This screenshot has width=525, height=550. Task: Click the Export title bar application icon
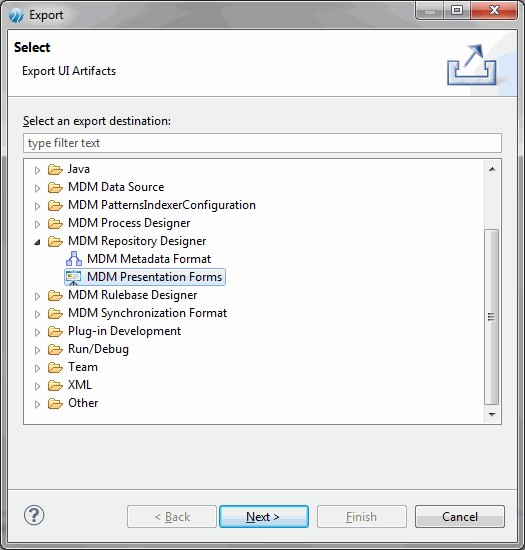coord(16,15)
